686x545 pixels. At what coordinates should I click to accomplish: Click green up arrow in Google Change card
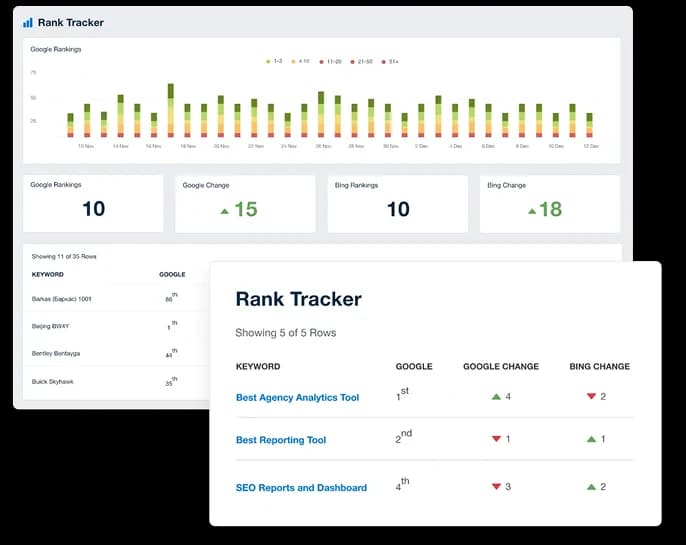coord(225,211)
